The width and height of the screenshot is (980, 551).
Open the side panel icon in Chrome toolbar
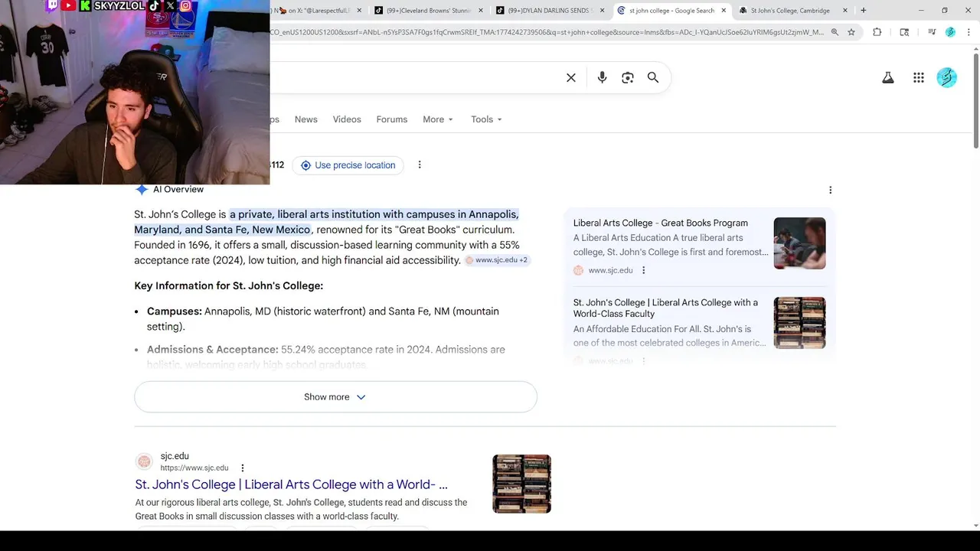pyautogui.click(x=904, y=32)
